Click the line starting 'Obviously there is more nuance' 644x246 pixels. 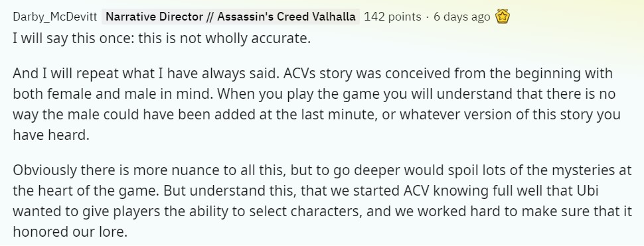(322, 170)
